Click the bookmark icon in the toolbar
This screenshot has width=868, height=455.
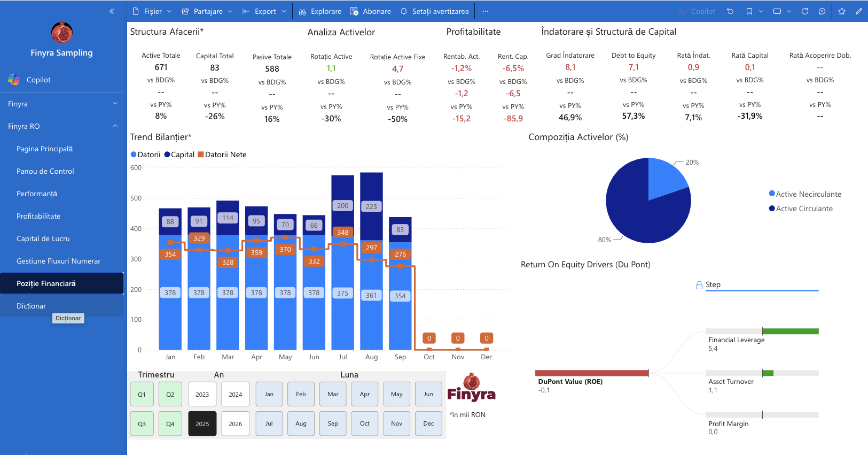tap(749, 11)
